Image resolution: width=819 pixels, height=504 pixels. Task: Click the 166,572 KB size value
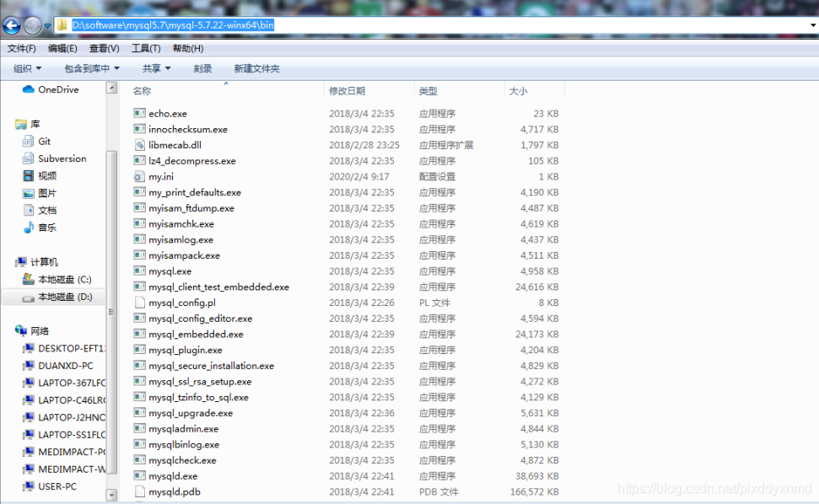click(535, 491)
